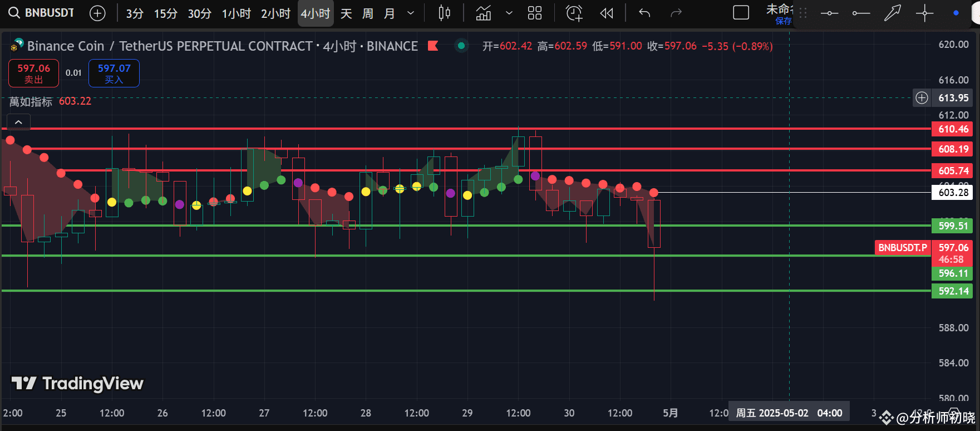This screenshot has height=431, width=980.
Task: Open the candlestick chart style menu
Action: [x=444, y=13]
